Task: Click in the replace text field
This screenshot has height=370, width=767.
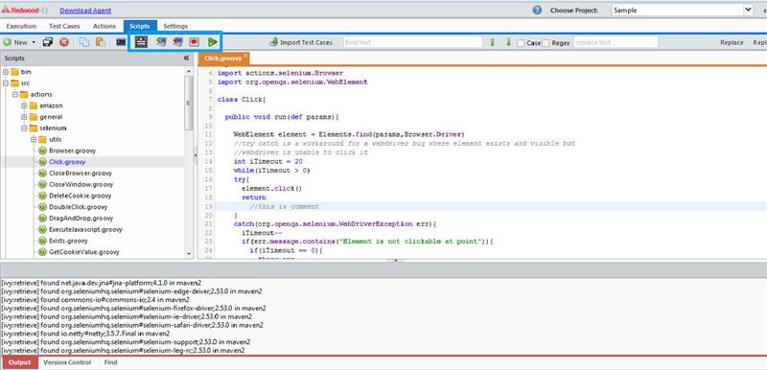Action: (x=615, y=43)
